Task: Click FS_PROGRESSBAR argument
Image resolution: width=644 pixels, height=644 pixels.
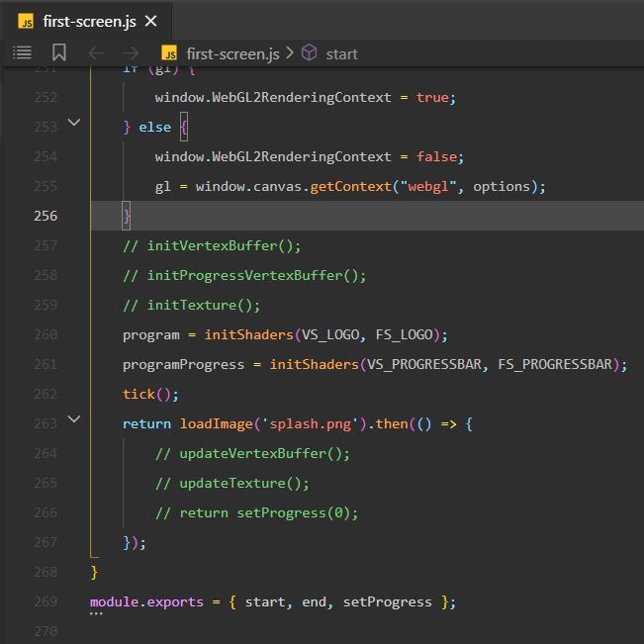Action: pos(555,364)
